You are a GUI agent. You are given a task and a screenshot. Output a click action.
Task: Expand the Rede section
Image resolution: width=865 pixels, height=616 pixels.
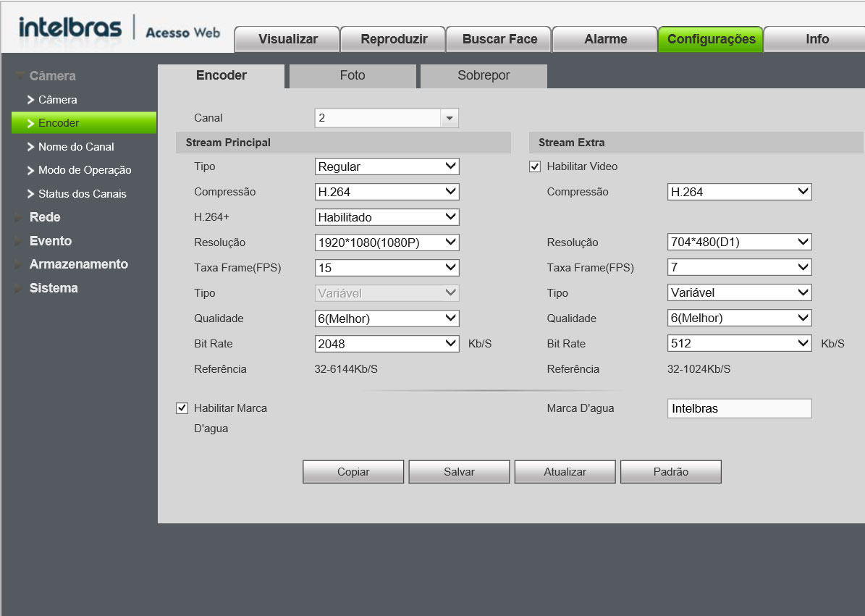(45, 216)
